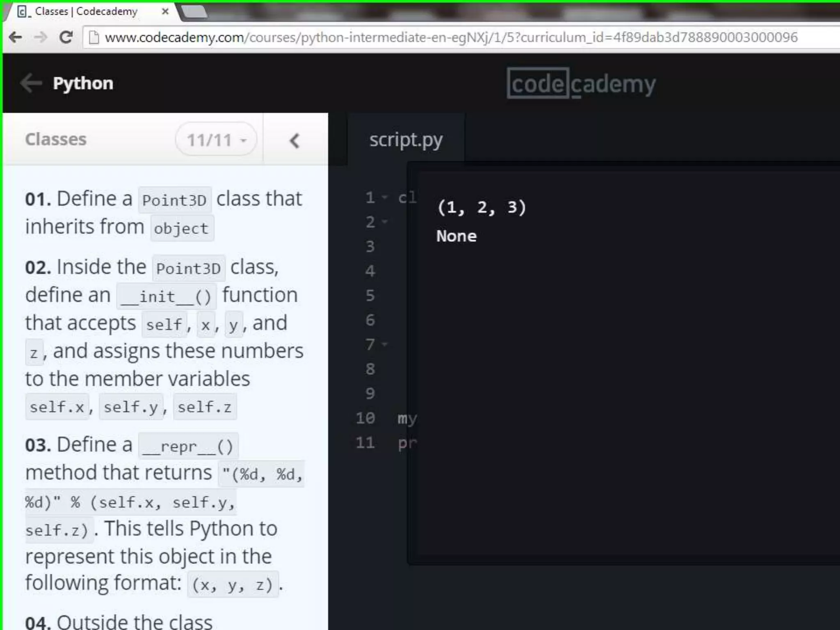Click the Point3D code label in step 01
The height and width of the screenshot is (630, 840).
click(175, 200)
